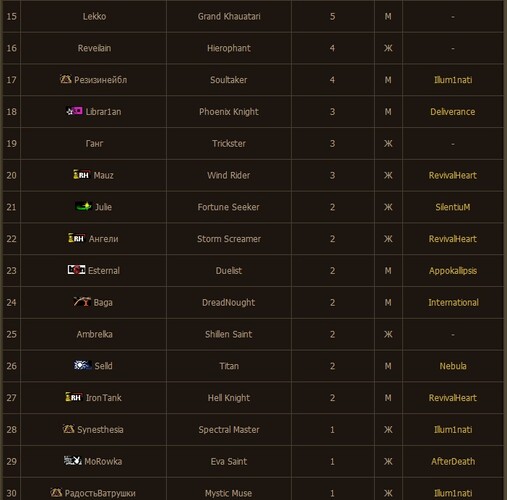Click the crest icon beside MoRowka
Screen dimensions: 507x500
pyautogui.click(x=73, y=460)
